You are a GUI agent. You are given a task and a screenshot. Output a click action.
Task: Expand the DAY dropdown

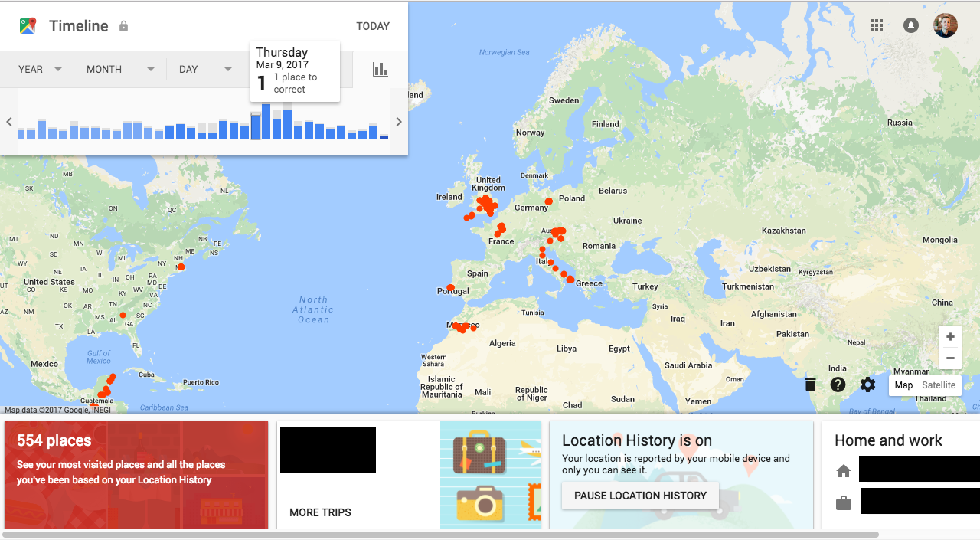(x=205, y=70)
